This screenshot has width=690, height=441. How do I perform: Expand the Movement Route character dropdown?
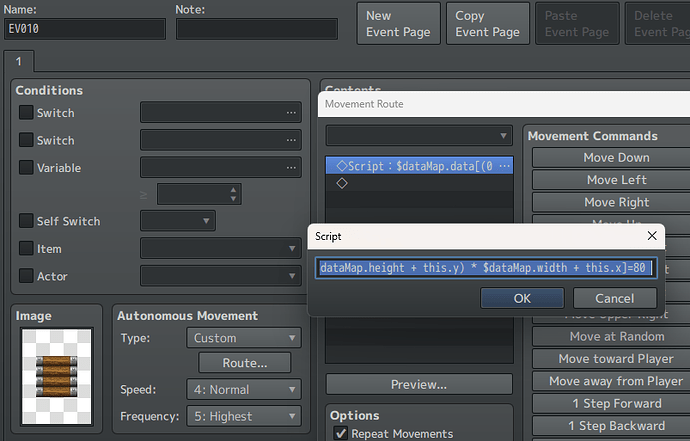(x=419, y=136)
